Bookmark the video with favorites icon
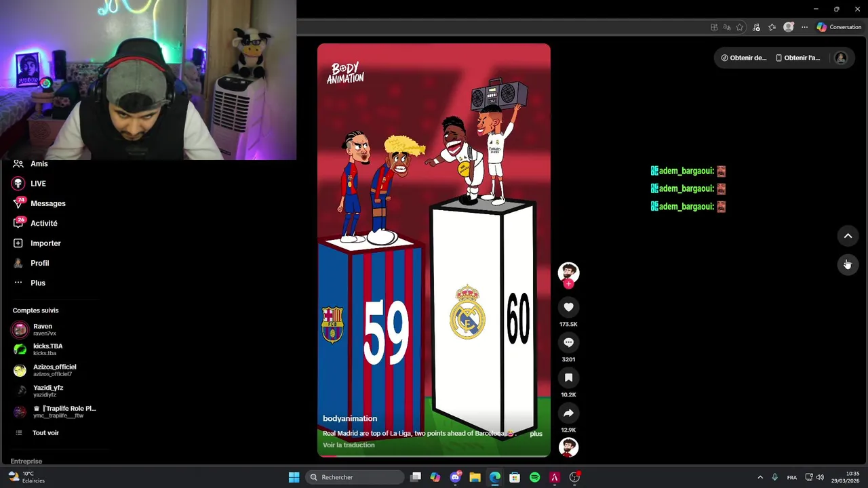The width and height of the screenshot is (868, 488). coord(568,378)
